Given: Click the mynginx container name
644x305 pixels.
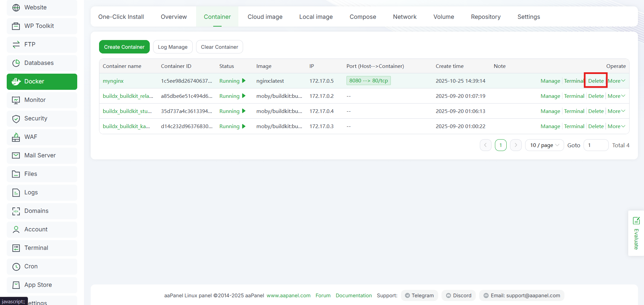Looking at the screenshot, I should click(x=113, y=81).
